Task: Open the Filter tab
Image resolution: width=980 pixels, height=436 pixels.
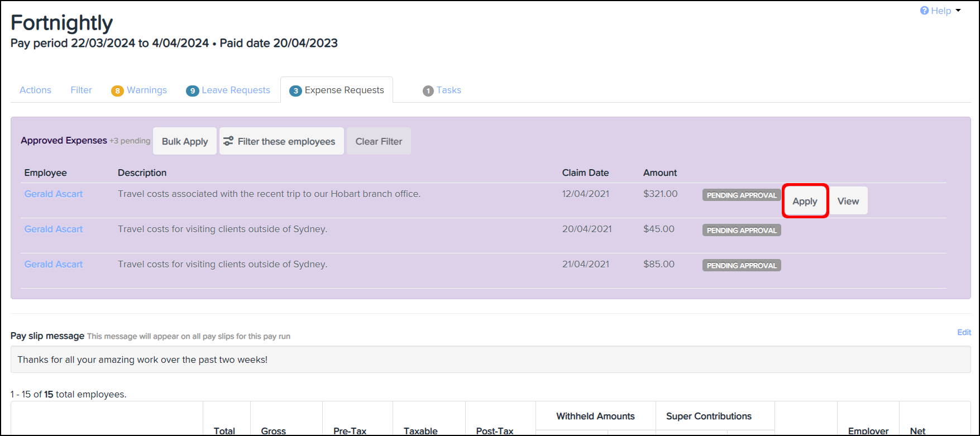Action: pos(81,90)
